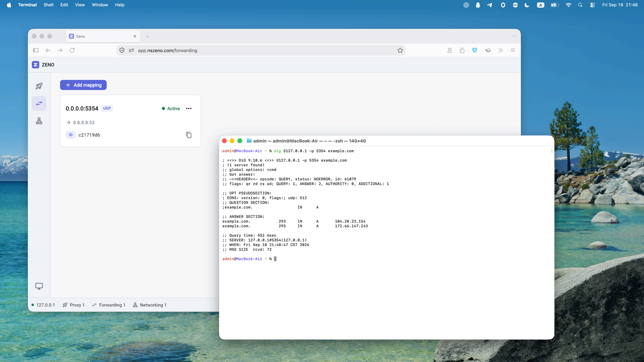644x362 pixels.
Task: Click the 8.8.8.8:53 target address
Action: (84, 122)
